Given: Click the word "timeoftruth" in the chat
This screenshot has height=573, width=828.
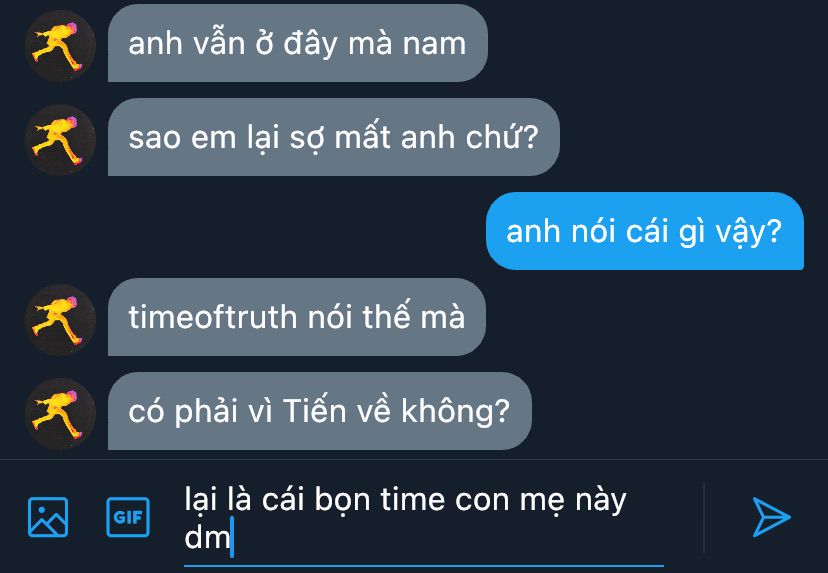Looking at the screenshot, I should [212, 317].
